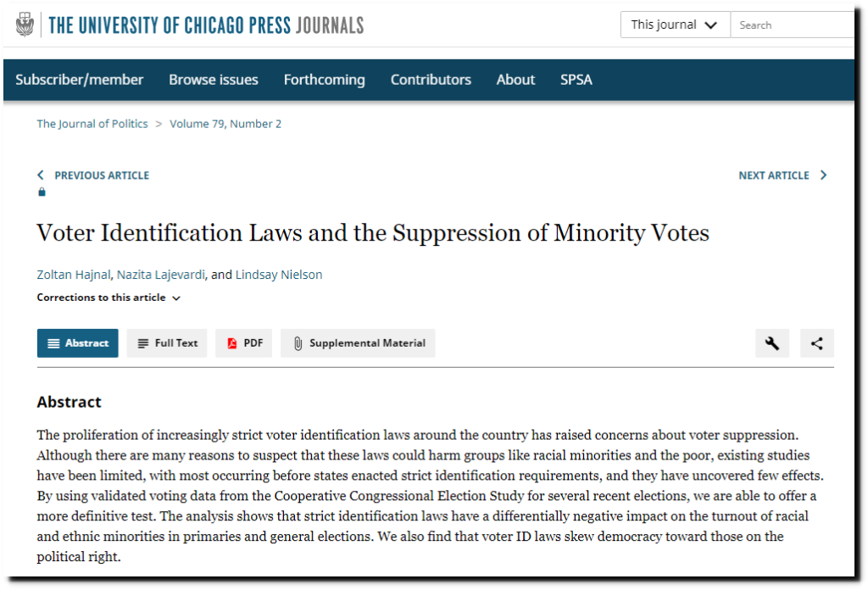Click the left chevron for previous article
The image size is (868, 590).
41,175
